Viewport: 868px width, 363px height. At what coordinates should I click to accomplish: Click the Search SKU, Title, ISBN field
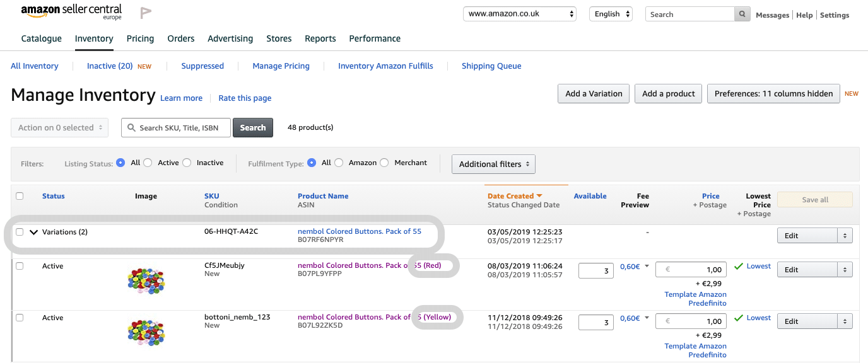pos(176,127)
